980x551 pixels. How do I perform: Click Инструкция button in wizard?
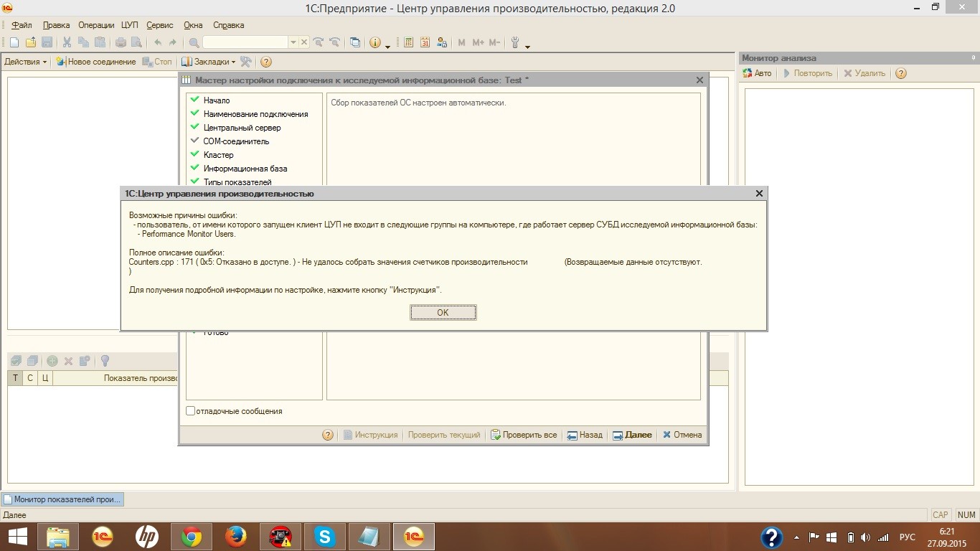pyautogui.click(x=370, y=435)
